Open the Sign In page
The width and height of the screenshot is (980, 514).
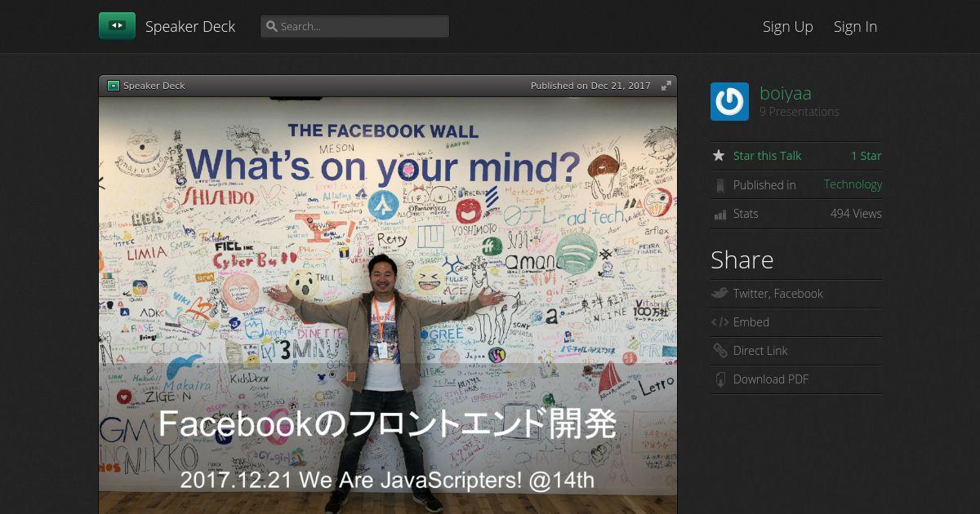tap(855, 26)
